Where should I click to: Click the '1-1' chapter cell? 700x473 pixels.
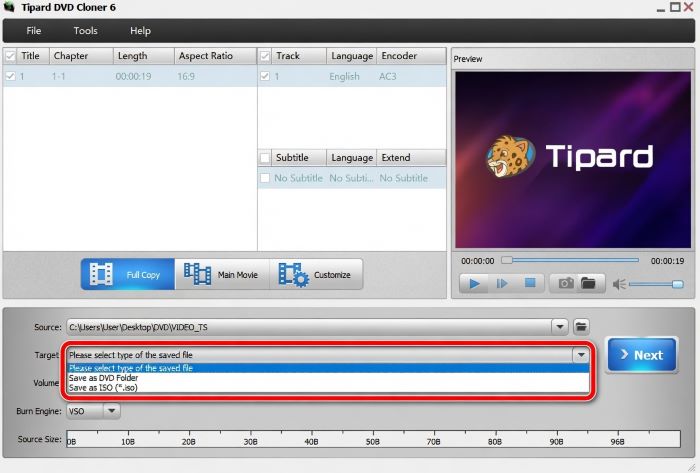(58, 76)
